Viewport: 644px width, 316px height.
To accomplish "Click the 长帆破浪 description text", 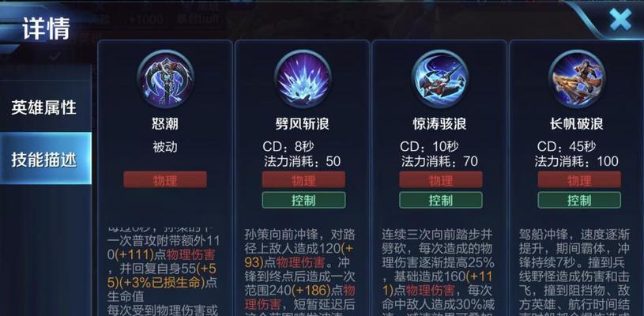I will 574,272.
